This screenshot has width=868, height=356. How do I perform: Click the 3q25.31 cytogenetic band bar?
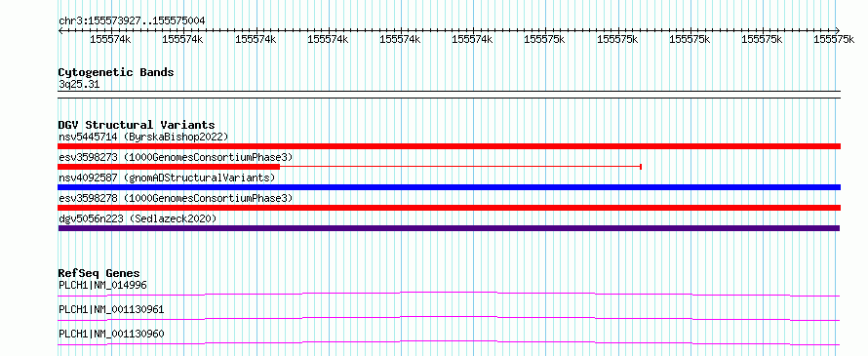[x=449, y=95]
